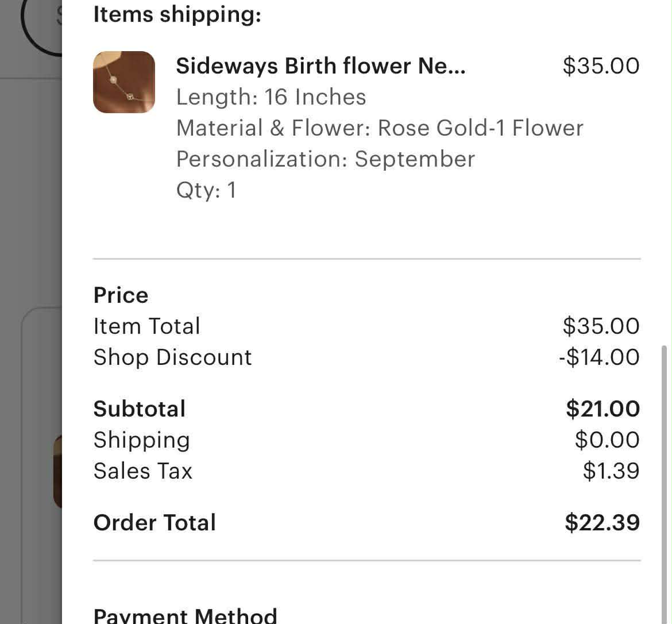Click the Price section heading
The height and width of the screenshot is (624, 672).
coord(121,295)
